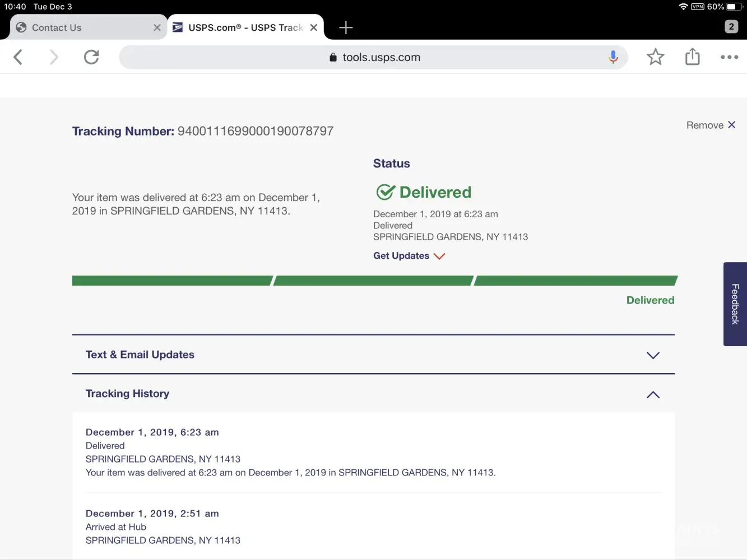Screen dimensions: 747x560
Task: Expand the Text & Email Updates section
Action: pos(373,355)
